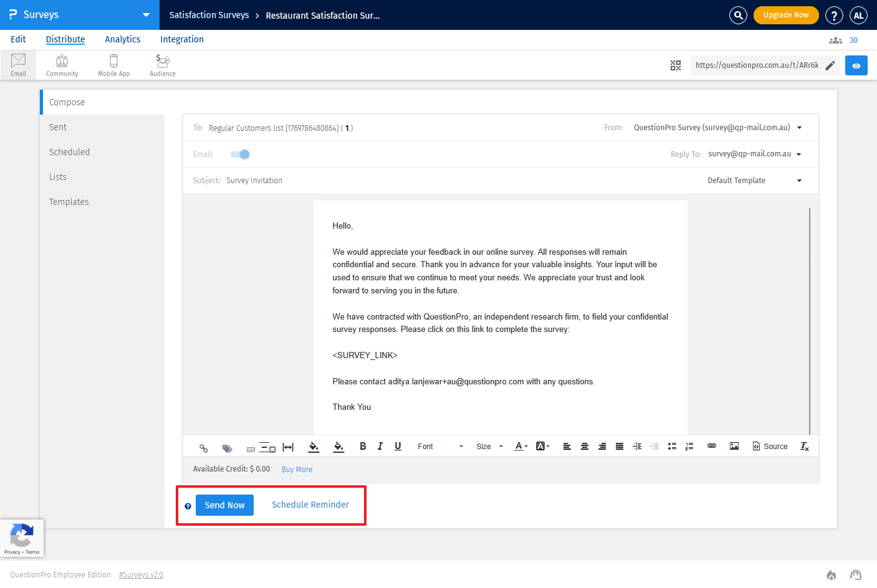Click the Bold formatting icon
The image size is (877, 588).
363,446
